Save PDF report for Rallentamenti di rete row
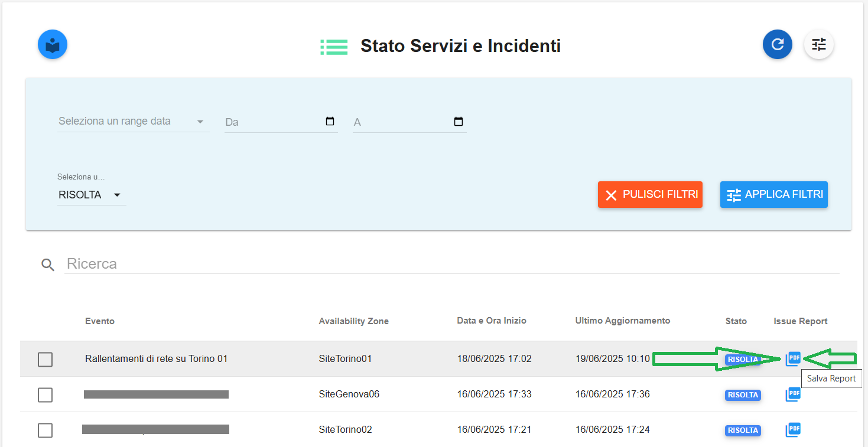Viewport: 868px width, 447px height. pyautogui.click(x=793, y=358)
